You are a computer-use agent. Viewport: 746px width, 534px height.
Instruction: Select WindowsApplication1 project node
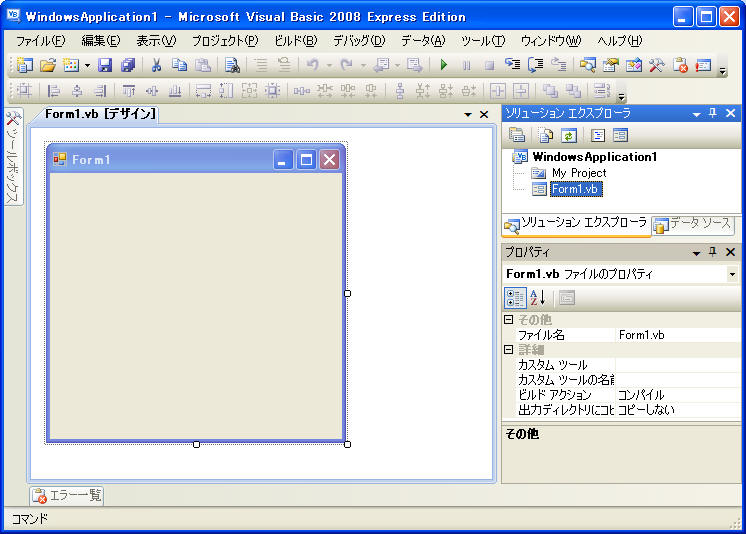tap(595, 157)
